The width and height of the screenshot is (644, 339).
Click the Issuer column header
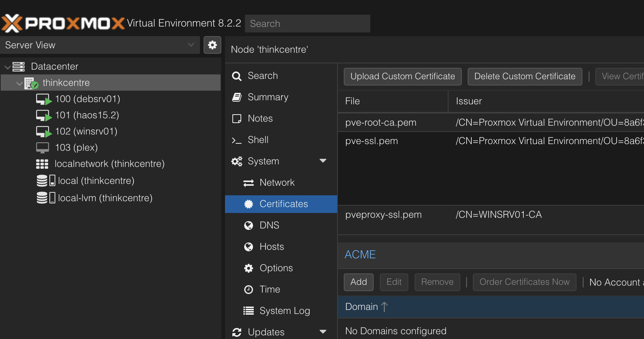point(546,101)
